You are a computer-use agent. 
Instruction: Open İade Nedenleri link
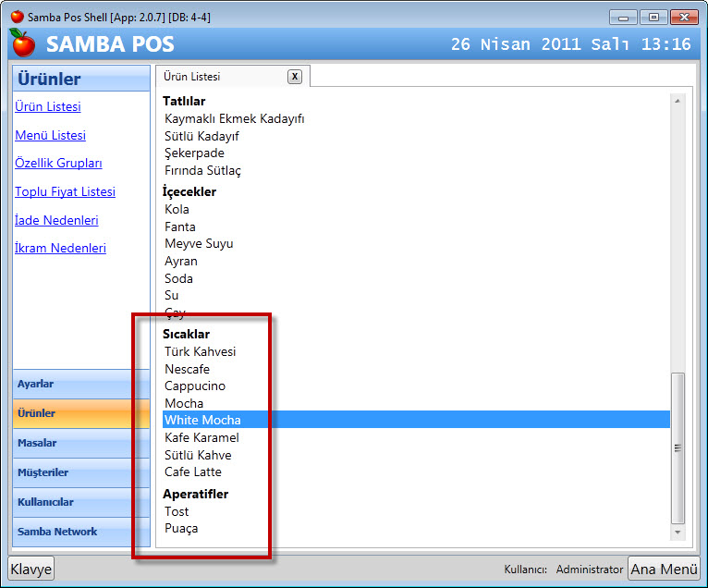point(56,221)
